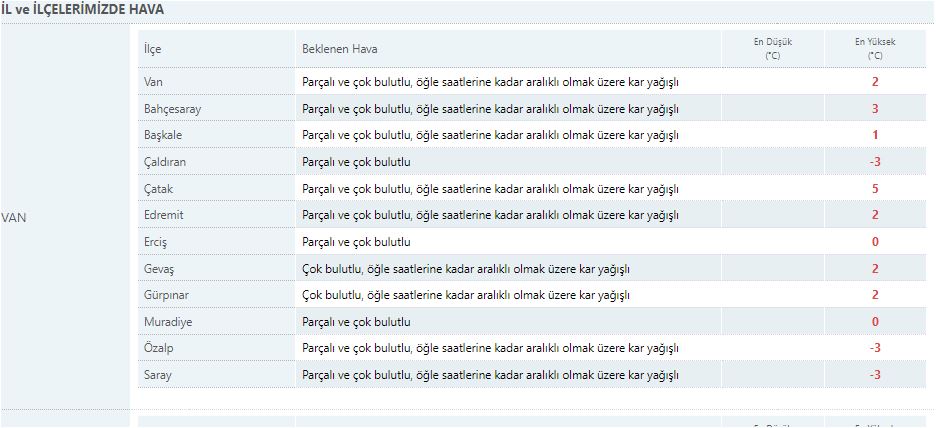The width and height of the screenshot is (936, 428).
Task: Click the Van district name in the table
Action: tap(153, 82)
